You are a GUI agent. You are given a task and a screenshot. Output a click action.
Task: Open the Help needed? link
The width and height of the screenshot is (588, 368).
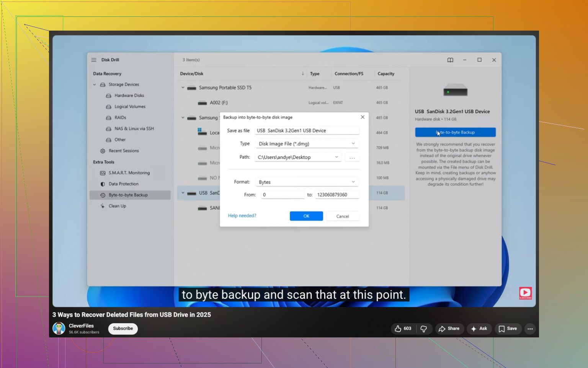(242, 216)
